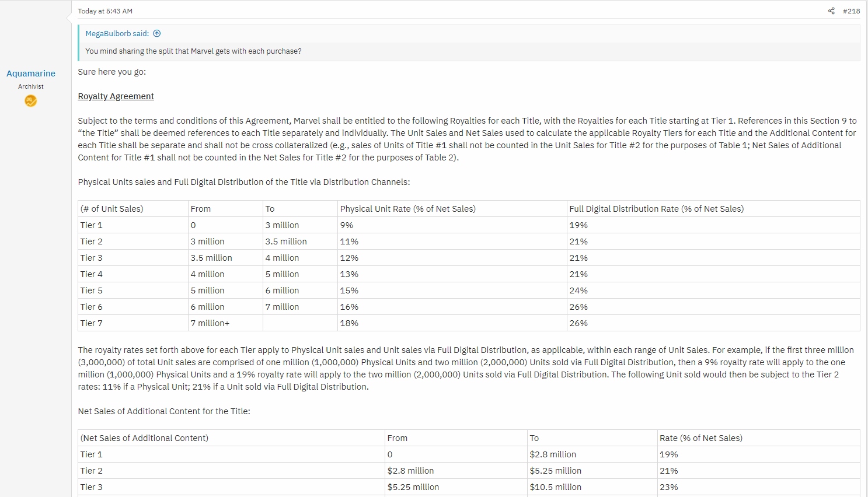Viewport: 868px width, 497px height.
Task: Click the jump-to-quoted-post arrow icon
Action: tap(157, 34)
